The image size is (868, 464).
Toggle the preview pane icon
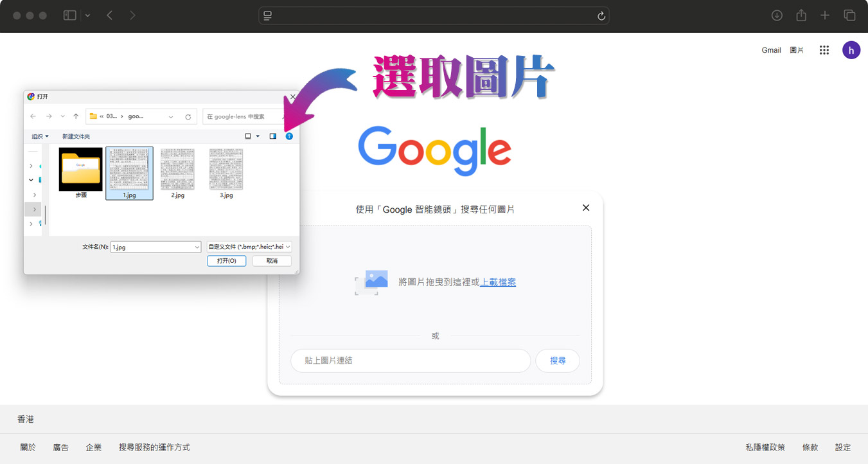272,136
